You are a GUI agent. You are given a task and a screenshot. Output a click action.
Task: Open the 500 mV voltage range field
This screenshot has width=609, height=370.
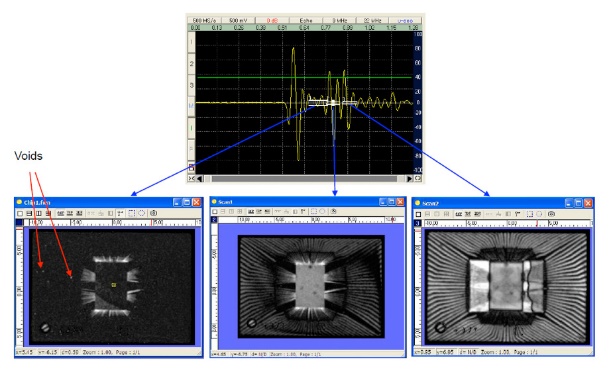pos(238,20)
